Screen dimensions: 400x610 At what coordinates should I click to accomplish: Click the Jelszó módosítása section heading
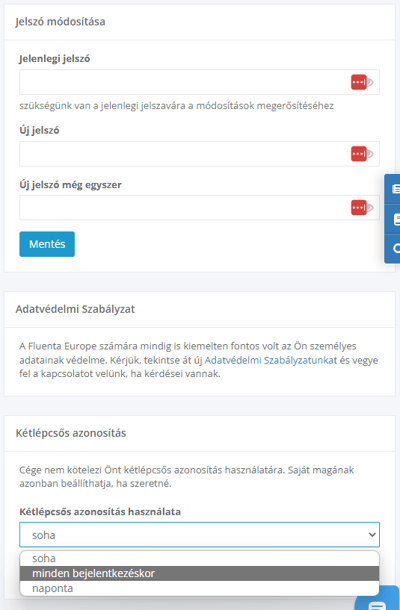[60, 22]
